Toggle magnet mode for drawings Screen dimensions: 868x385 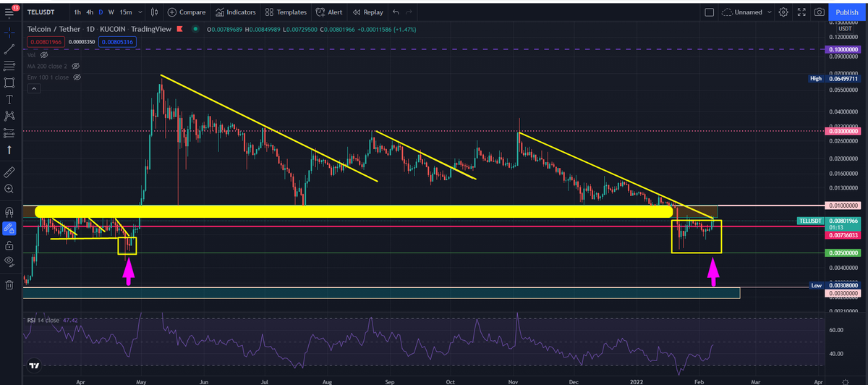click(9, 212)
